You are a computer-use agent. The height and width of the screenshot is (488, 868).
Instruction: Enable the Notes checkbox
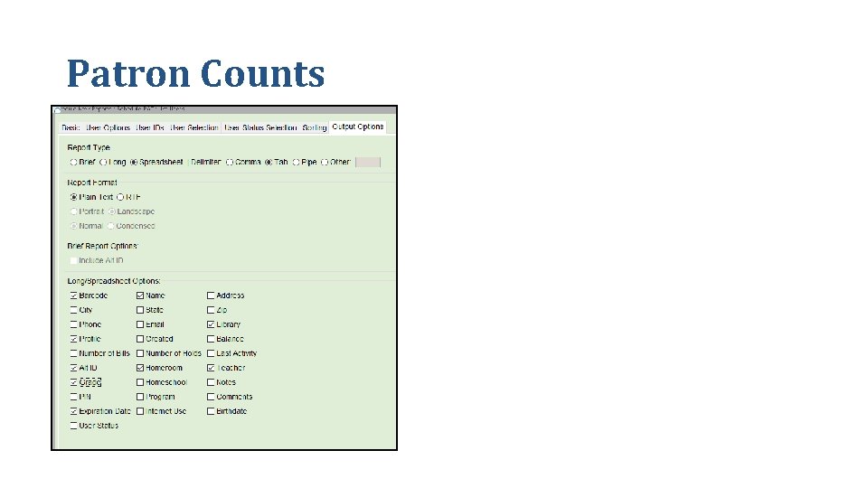(211, 382)
